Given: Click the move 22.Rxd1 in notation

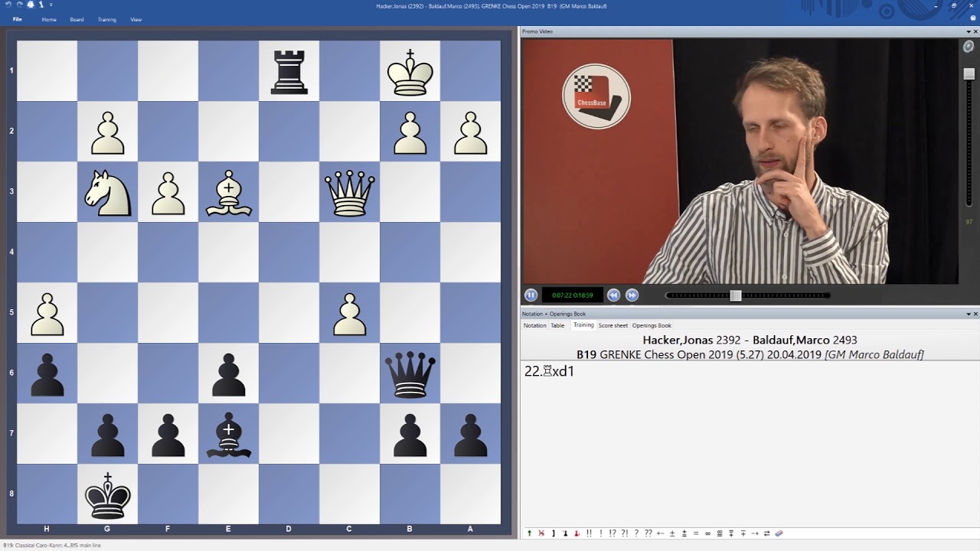Looking at the screenshot, I should (x=549, y=371).
